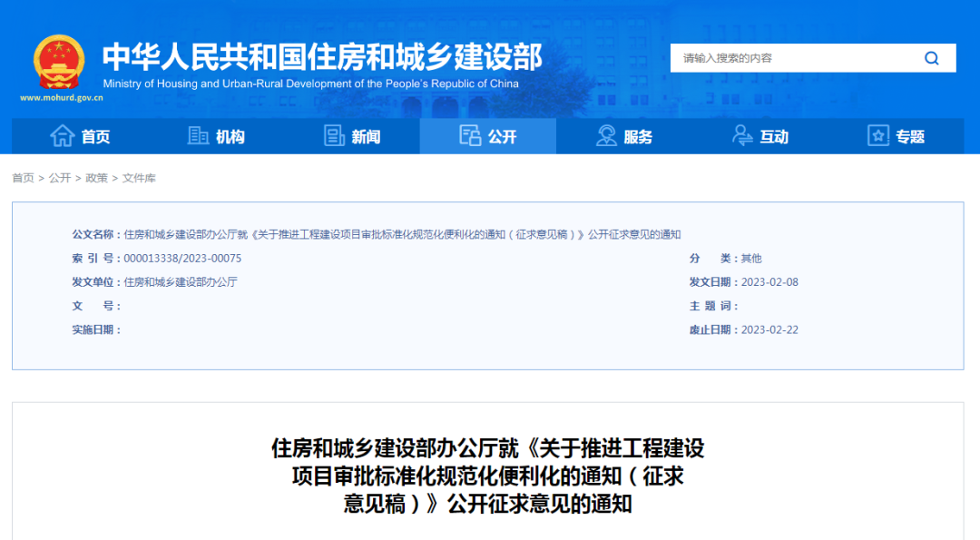The width and height of the screenshot is (980, 540).
Task: Select the star icon beside 专题
Action: (877, 135)
